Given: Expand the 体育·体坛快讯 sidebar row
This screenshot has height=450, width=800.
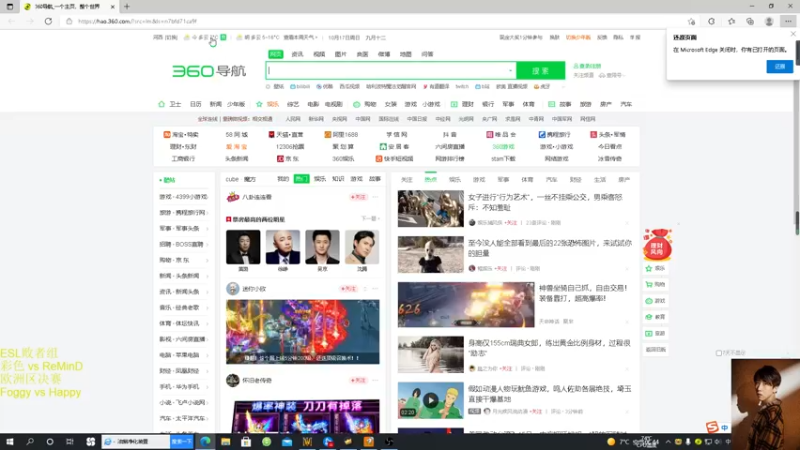Looking at the screenshot, I should pos(184,323).
